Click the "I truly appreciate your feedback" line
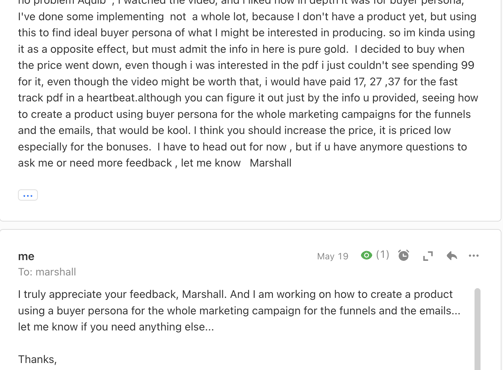The image size is (503, 370). (235, 294)
